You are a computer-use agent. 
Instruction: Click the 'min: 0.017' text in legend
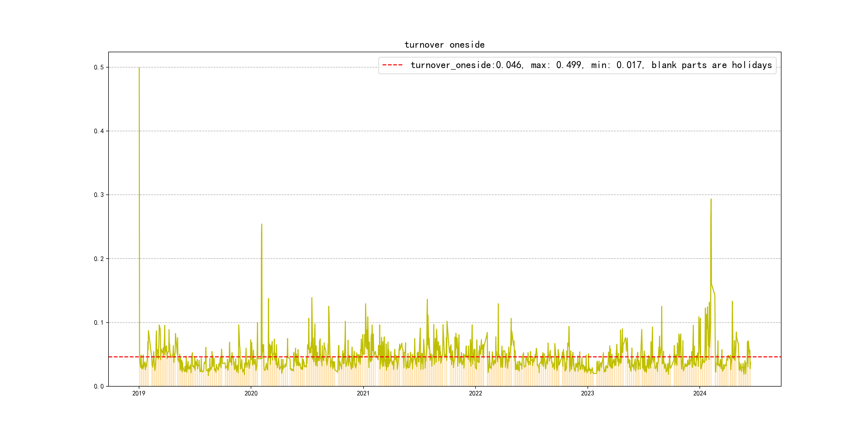pyautogui.click(x=617, y=65)
